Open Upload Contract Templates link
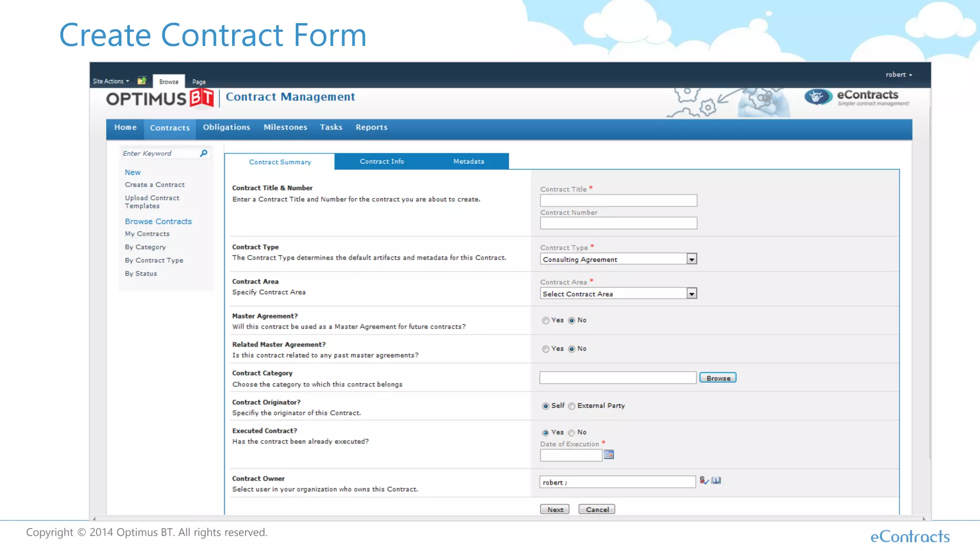The width and height of the screenshot is (980, 551). [152, 202]
